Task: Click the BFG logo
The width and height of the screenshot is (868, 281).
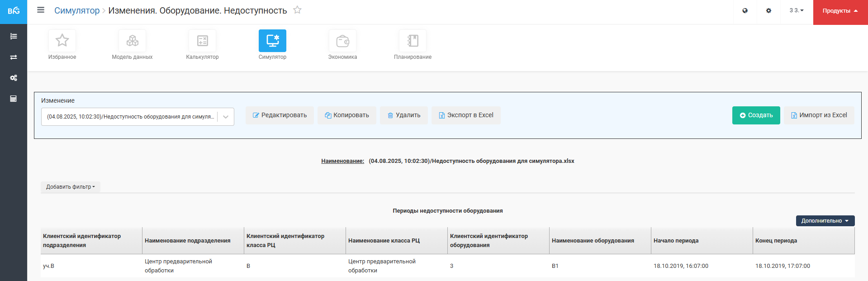Action: coord(14,11)
